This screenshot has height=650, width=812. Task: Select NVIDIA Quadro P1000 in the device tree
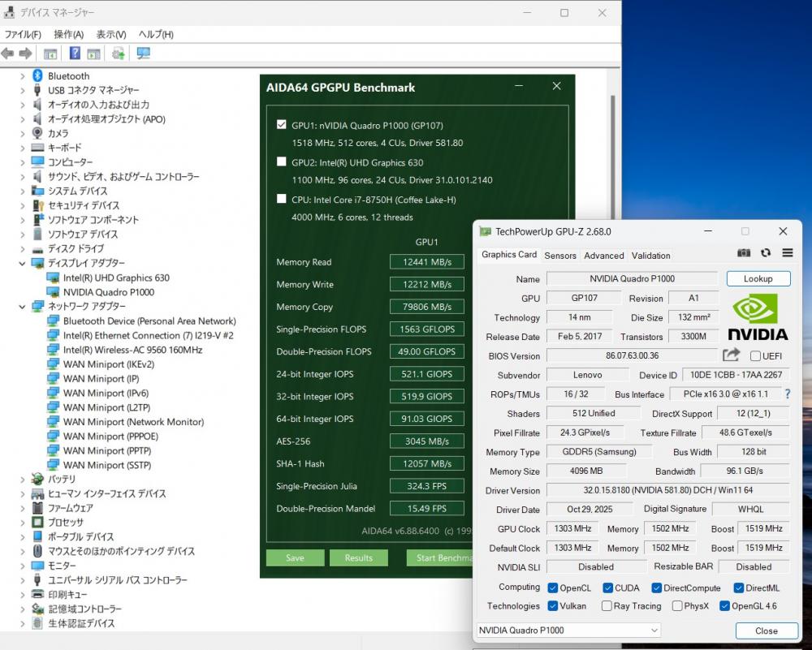[x=108, y=292]
